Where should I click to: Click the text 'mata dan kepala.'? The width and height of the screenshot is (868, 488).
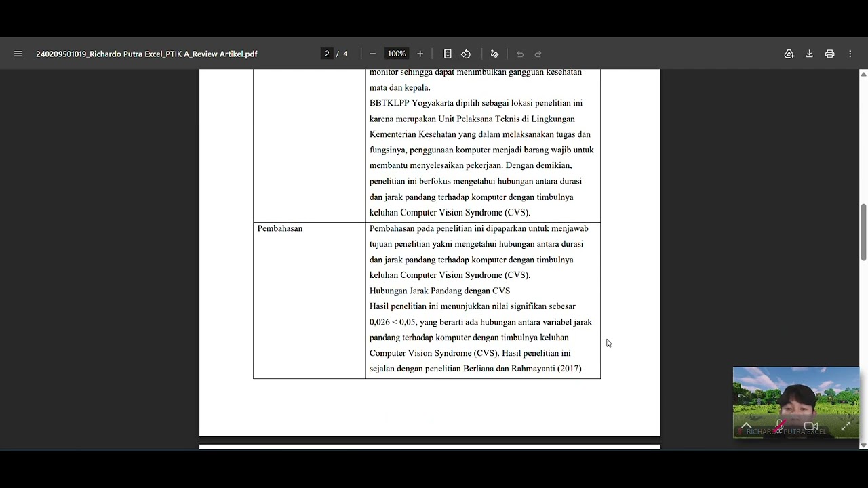click(399, 87)
